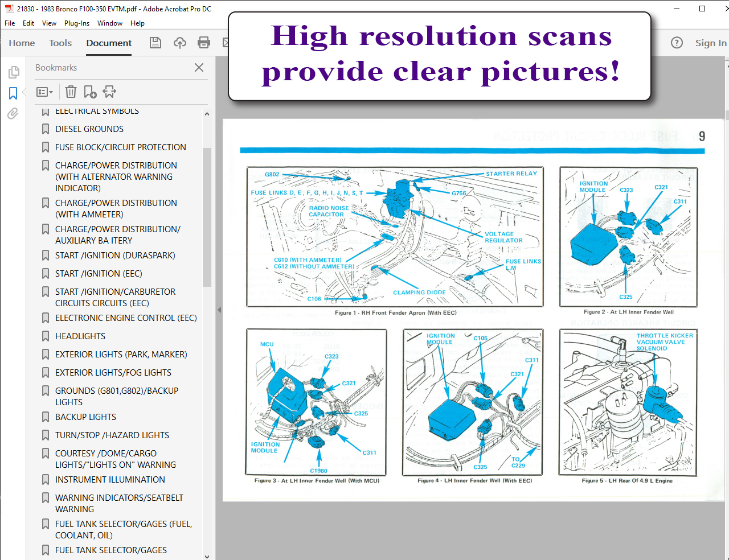Screen dimensions: 729x560
Task: Open the Plug-Ins menu
Action: pyautogui.click(x=77, y=23)
